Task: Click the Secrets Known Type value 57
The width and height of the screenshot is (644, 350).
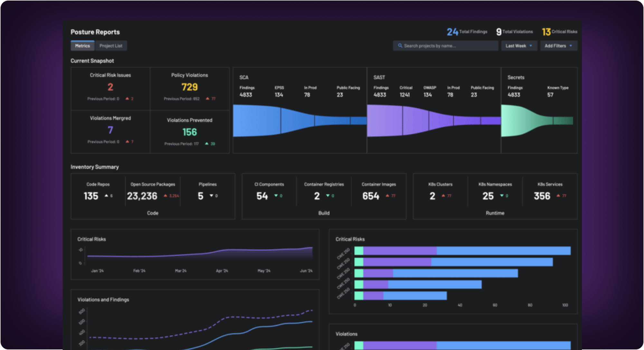Action: 550,95
